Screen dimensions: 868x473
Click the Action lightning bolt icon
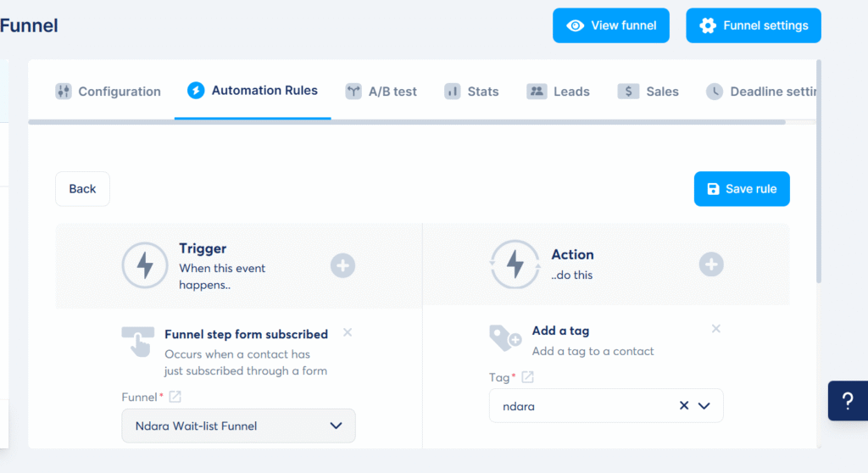coord(515,264)
